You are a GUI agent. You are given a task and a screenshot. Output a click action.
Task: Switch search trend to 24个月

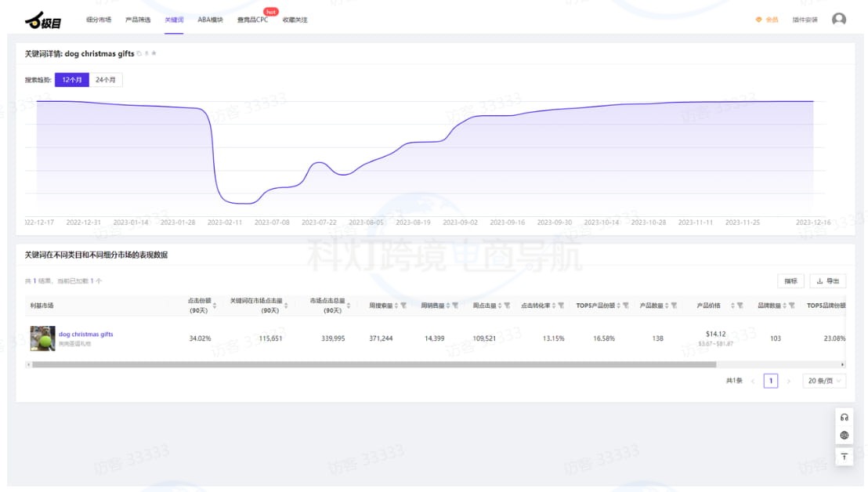coord(106,80)
